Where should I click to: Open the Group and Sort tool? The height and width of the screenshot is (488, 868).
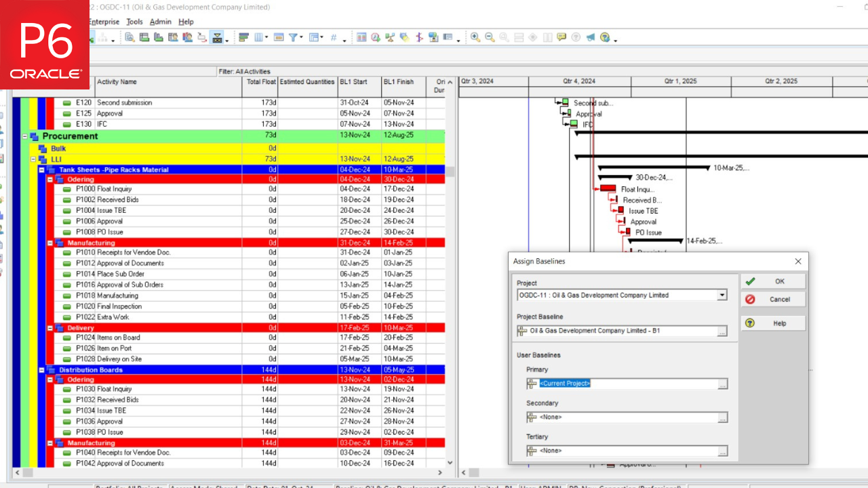click(244, 37)
